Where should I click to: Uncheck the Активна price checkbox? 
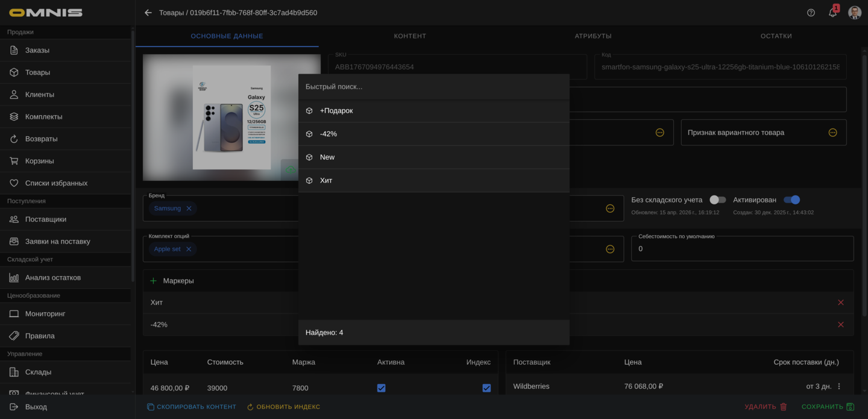pos(381,388)
